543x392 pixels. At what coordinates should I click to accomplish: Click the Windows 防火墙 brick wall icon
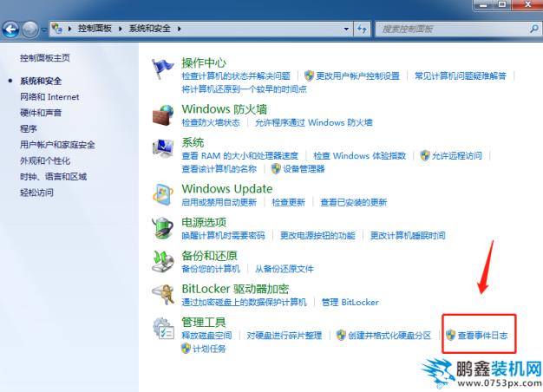click(x=163, y=115)
